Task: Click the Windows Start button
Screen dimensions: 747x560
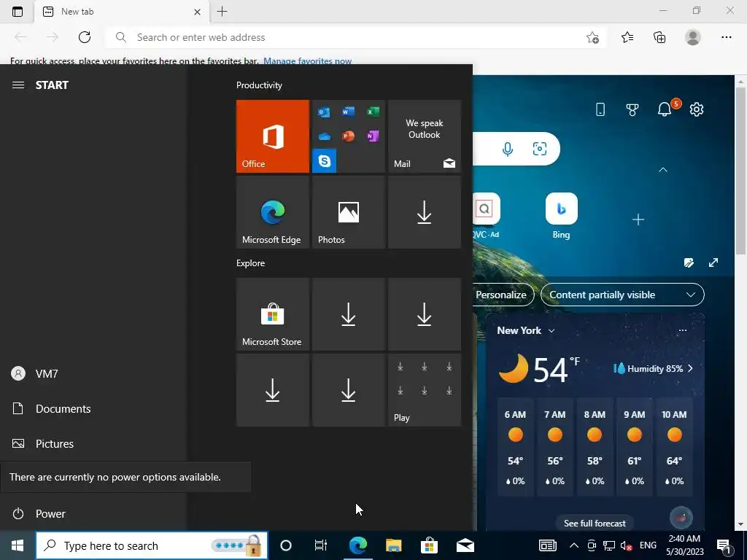Action: tap(18, 545)
